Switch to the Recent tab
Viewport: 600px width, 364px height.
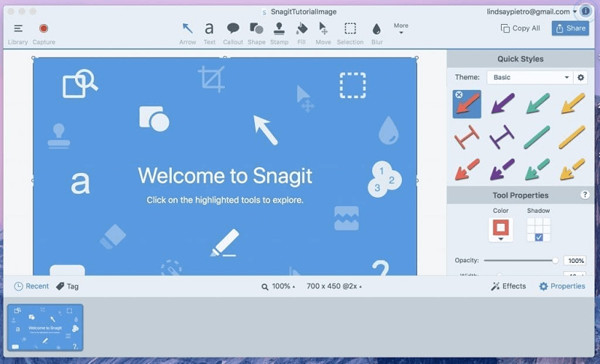point(31,286)
